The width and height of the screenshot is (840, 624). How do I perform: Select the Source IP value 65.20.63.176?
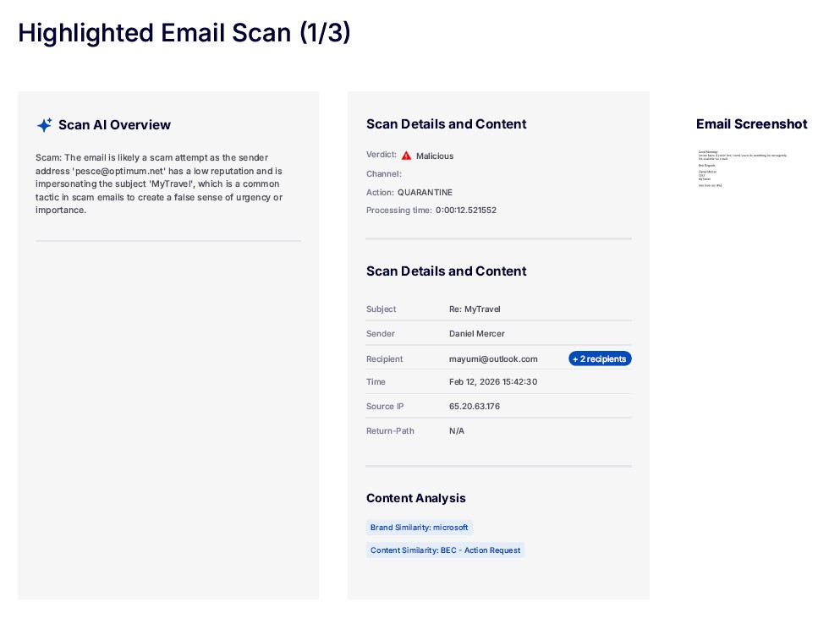pyautogui.click(x=474, y=407)
